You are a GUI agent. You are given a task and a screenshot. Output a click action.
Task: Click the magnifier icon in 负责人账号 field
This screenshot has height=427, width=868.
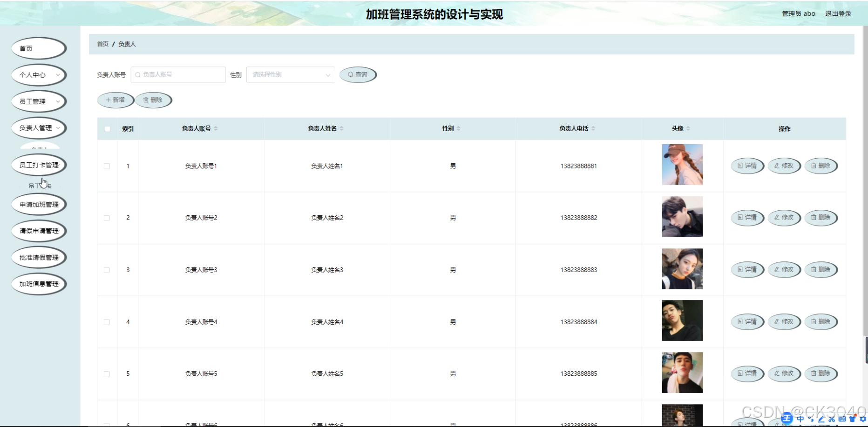click(x=137, y=74)
